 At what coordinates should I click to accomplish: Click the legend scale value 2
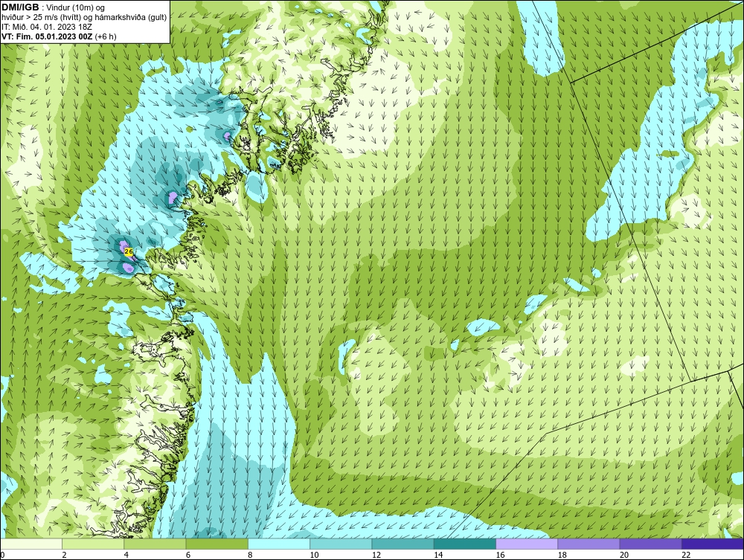click(64, 556)
